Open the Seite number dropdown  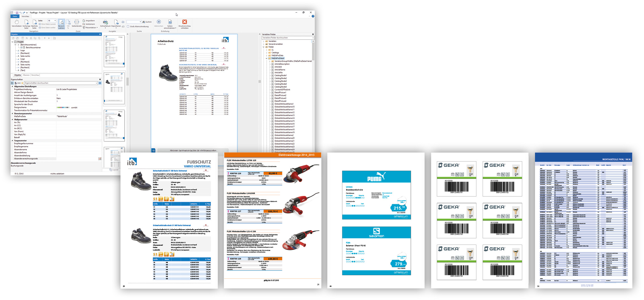55,20
